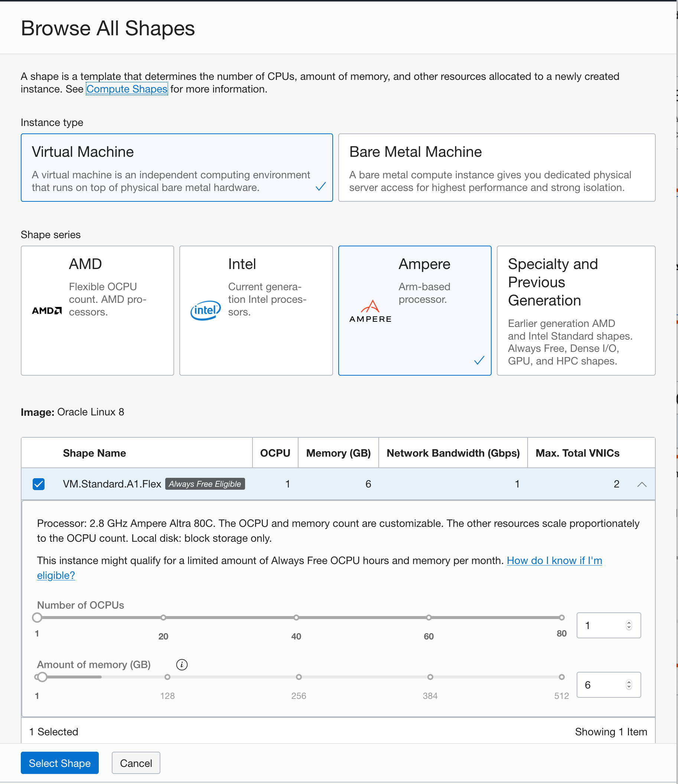
Task: Click the 256 tick on memory slider
Action: pyautogui.click(x=299, y=677)
